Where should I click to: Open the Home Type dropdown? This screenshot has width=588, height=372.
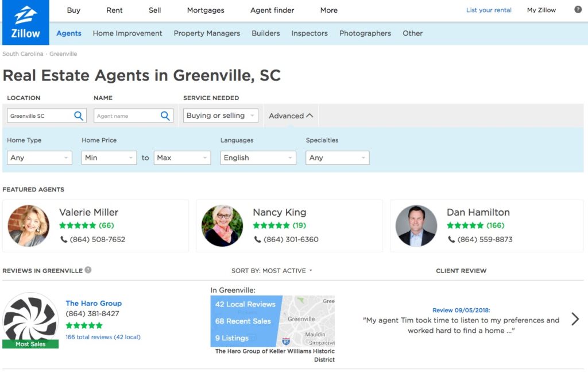pos(40,158)
